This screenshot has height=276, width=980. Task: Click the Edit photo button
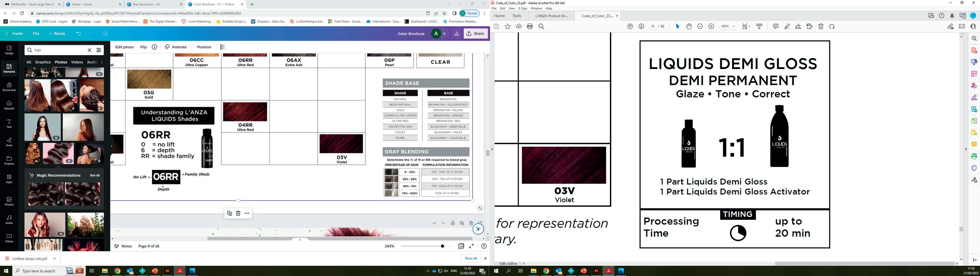124,47
